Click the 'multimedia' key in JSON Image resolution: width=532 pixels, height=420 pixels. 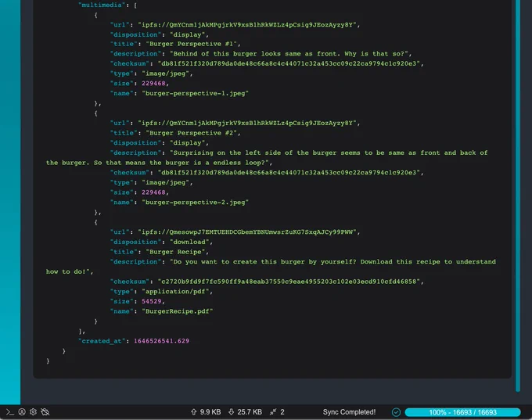[x=102, y=5]
